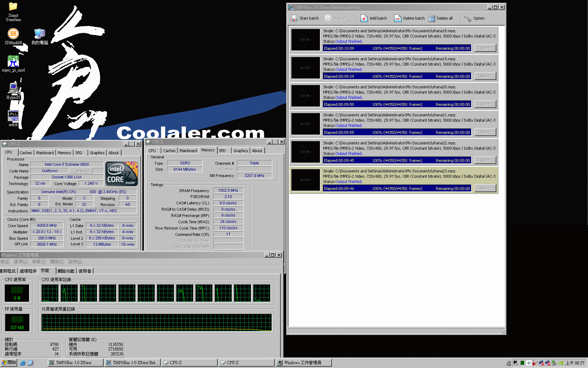The width and height of the screenshot is (588, 368).
Task: Click the keyboard language bar icon
Action: 509,363
